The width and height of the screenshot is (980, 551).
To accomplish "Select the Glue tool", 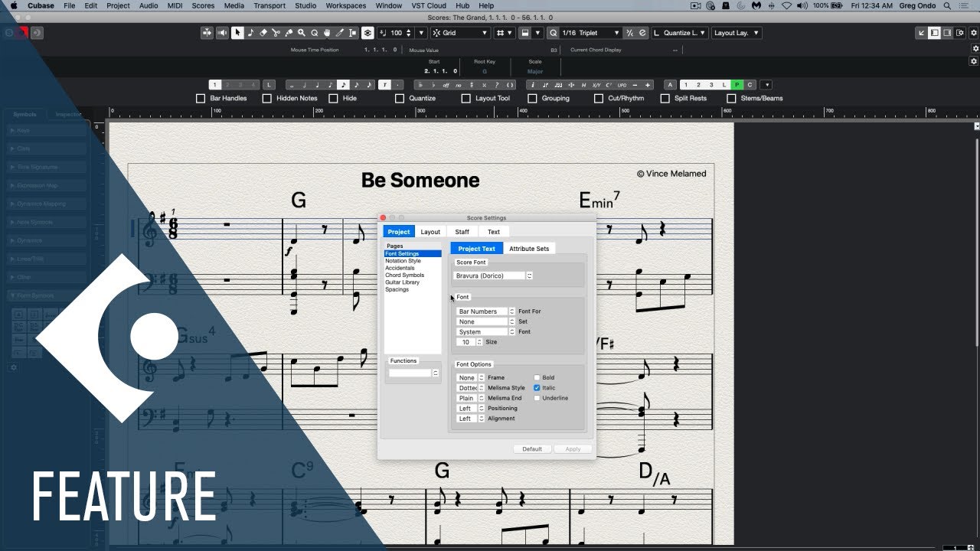I will point(289,33).
